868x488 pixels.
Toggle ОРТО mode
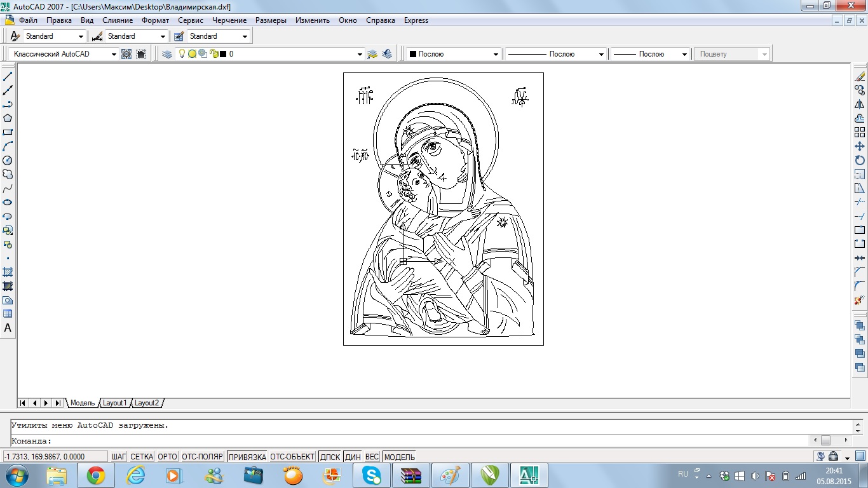click(167, 456)
